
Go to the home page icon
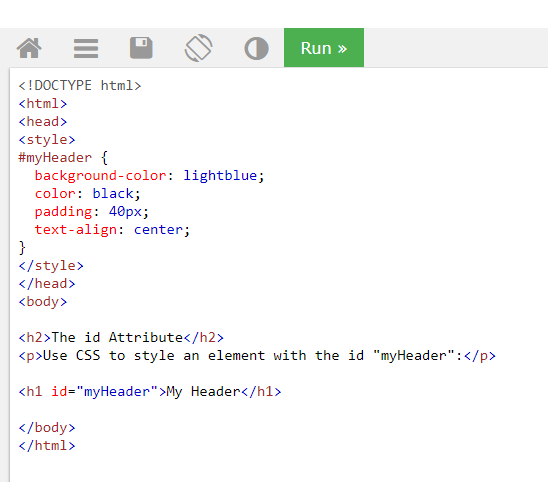(29, 48)
